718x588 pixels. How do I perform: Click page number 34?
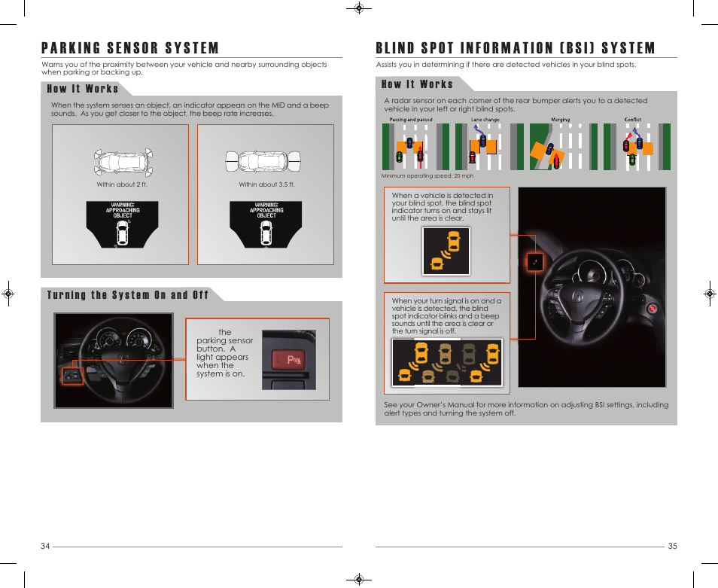click(45, 546)
